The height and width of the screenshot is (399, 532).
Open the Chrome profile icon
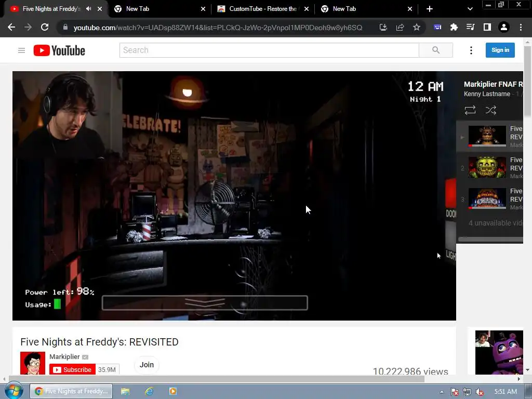tap(504, 27)
